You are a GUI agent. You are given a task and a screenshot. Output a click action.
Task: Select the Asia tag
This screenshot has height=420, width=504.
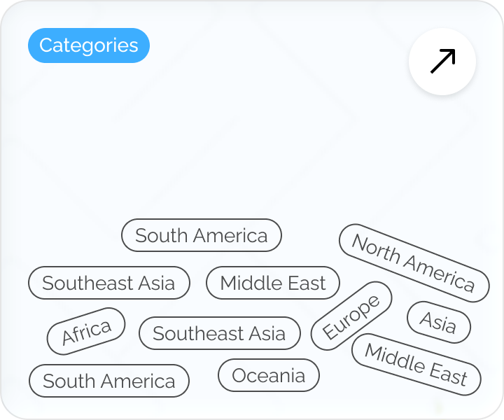tap(439, 323)
